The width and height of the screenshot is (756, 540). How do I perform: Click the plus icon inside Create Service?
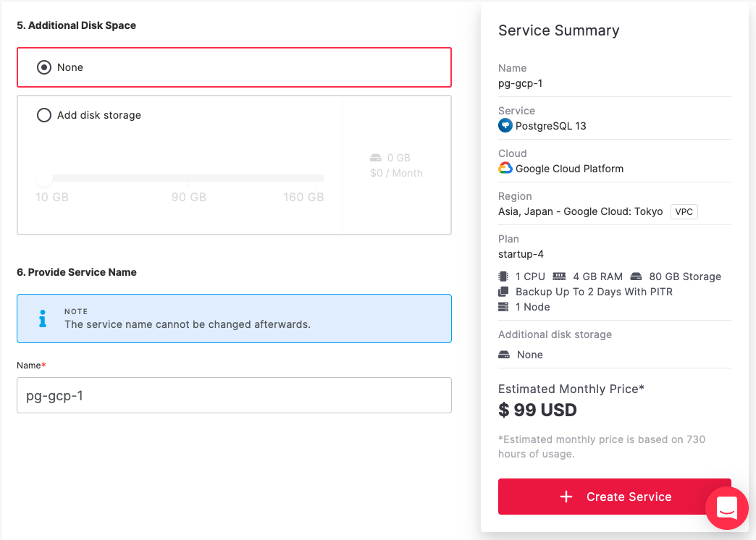click(566, 497)
